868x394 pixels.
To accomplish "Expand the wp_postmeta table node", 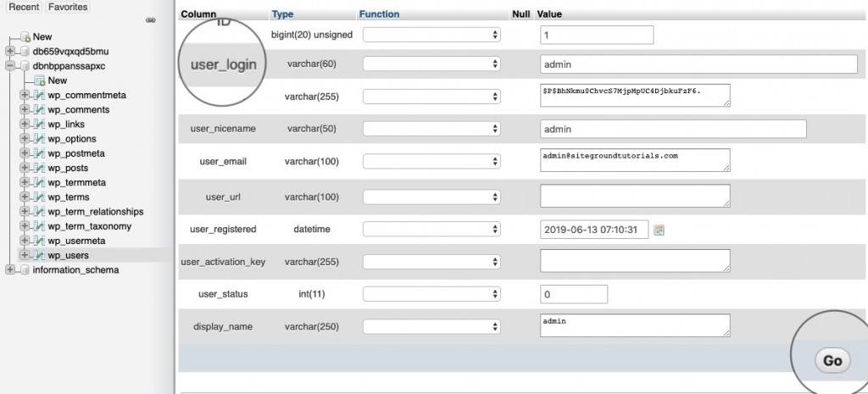I will (x=25, y=153).
